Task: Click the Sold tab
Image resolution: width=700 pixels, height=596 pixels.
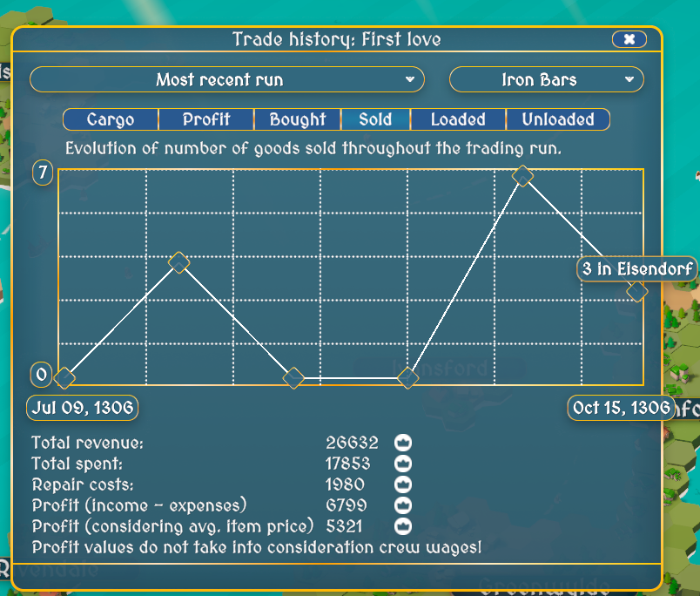Action: (x=374, y=119)
